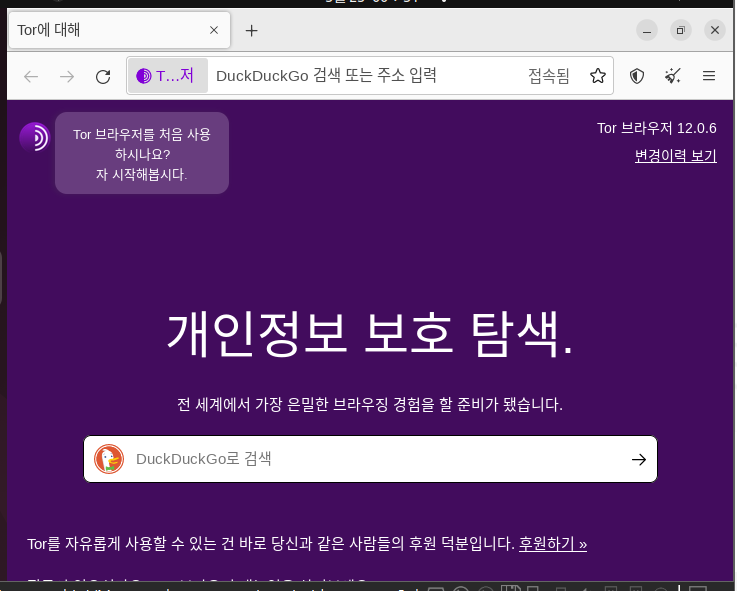Close the 'Tor에 대해' tab
Viewport: 737px width, 591px height.
214,30
